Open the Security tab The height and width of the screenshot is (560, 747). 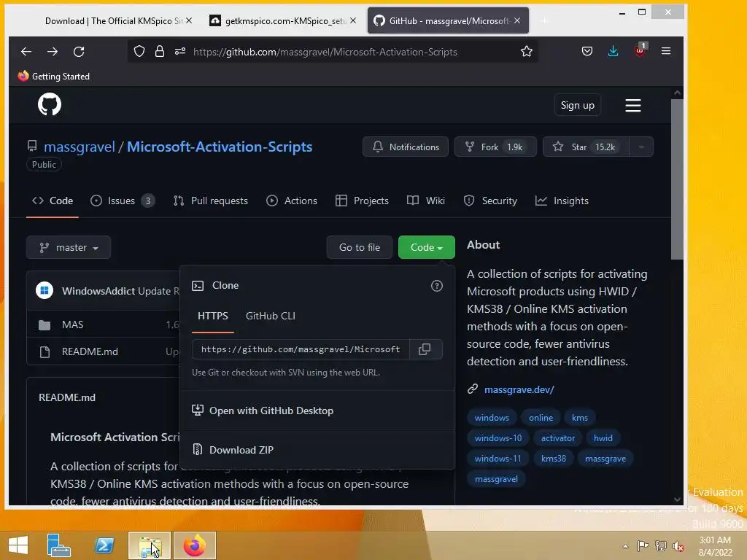point(490,201)
